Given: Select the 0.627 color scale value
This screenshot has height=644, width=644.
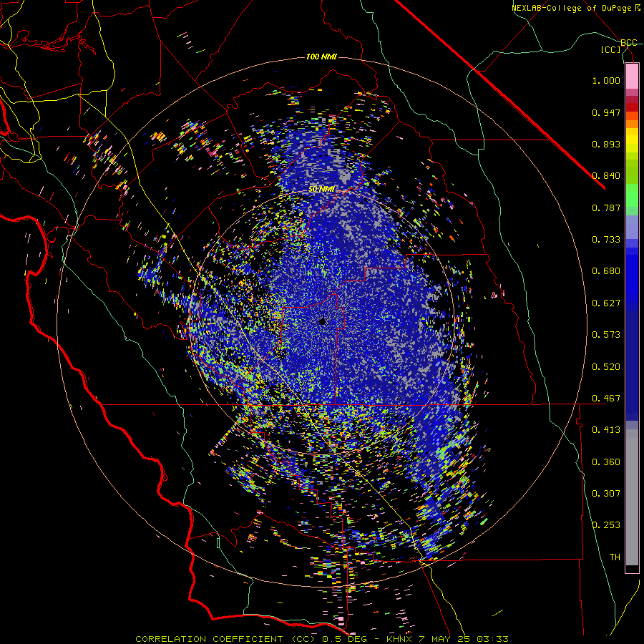Looking at the screenshot, I should [606, 303].
